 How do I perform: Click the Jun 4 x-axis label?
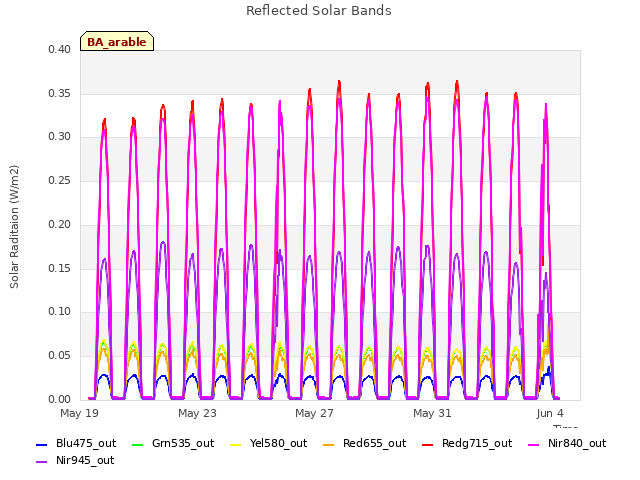pos(550,413)
